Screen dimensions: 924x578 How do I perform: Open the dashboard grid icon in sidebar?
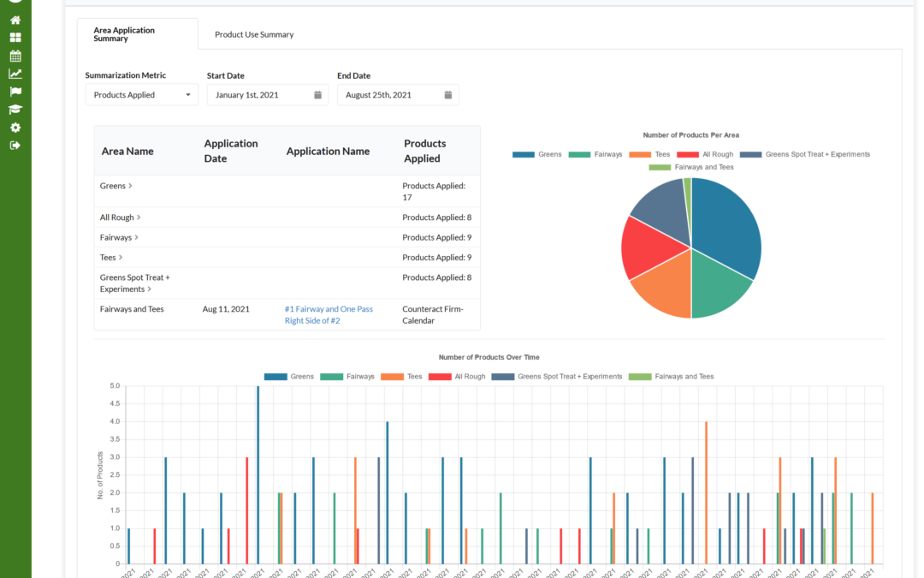coord(15,38)
